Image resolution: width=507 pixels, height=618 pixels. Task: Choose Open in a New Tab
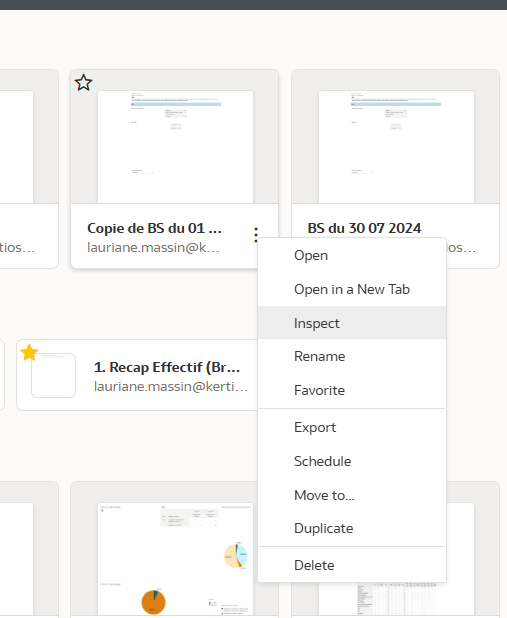click(352, 289)
